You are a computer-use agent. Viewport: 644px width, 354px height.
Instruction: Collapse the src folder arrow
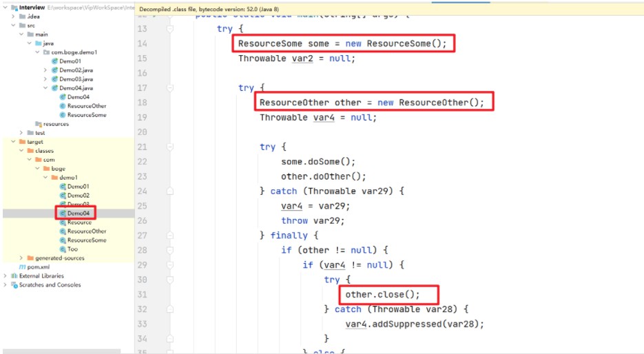[13, 25]
